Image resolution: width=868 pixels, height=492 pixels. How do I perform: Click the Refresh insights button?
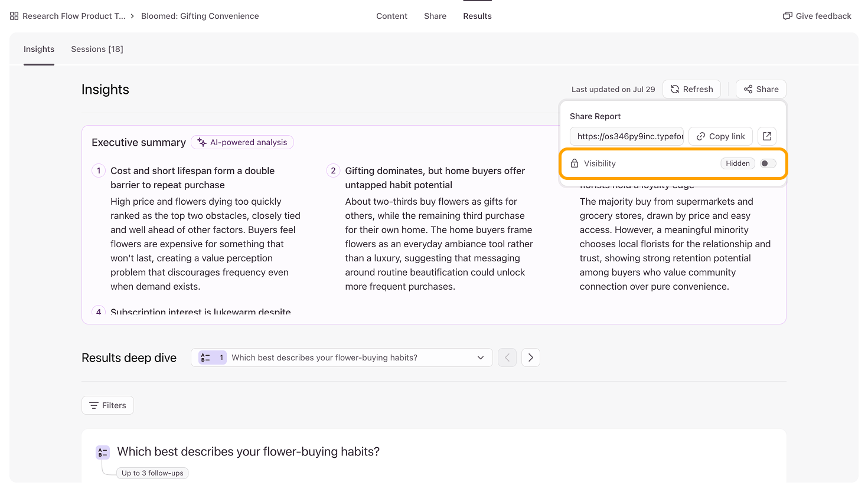coord(691,89)
